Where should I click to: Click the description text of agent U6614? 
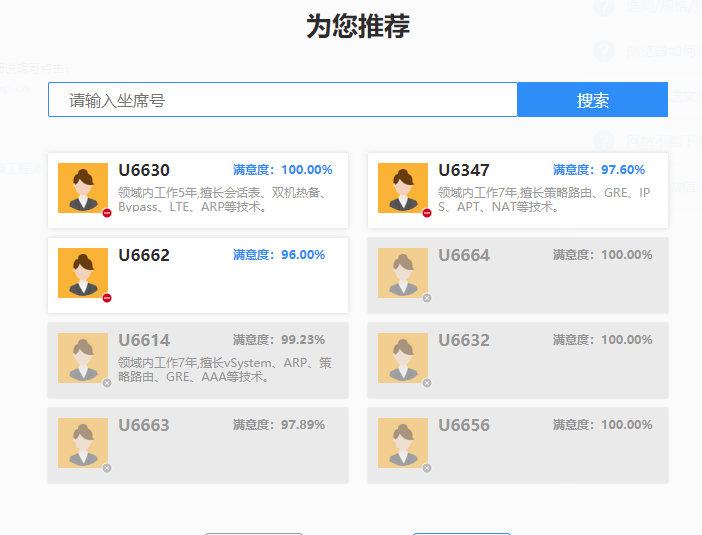pos(225,369)
